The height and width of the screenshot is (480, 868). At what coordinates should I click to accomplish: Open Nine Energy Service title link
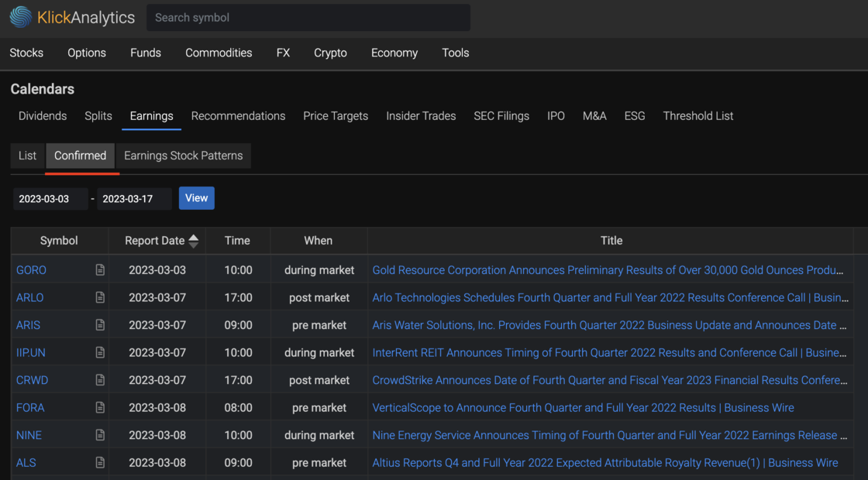tap(609, 435)
